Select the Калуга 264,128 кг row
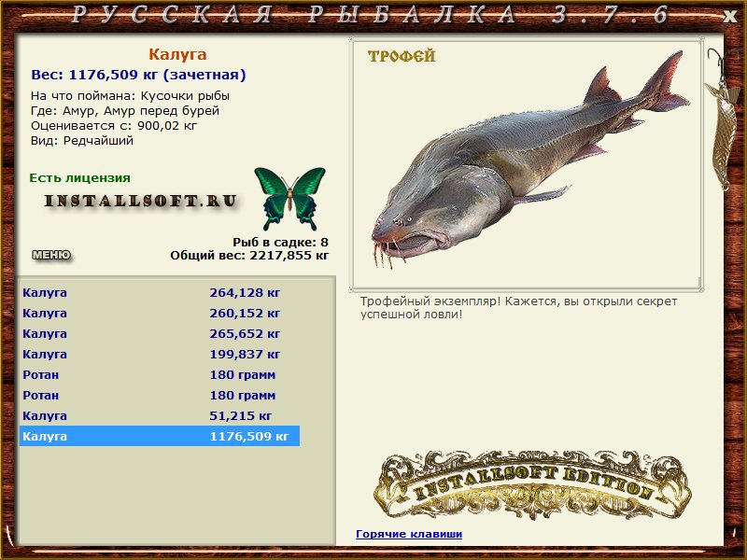This screenshot has width=747, height=560. (x=160, y=292)
